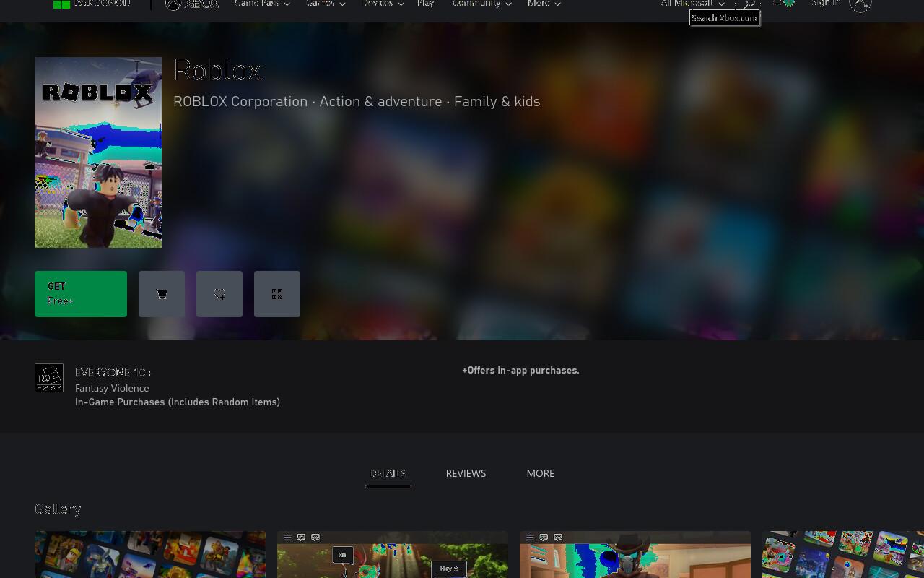924x578 pixels.
Task: Add Roblox to wishlist via heart icon
Action: click(x=219, y=294)
